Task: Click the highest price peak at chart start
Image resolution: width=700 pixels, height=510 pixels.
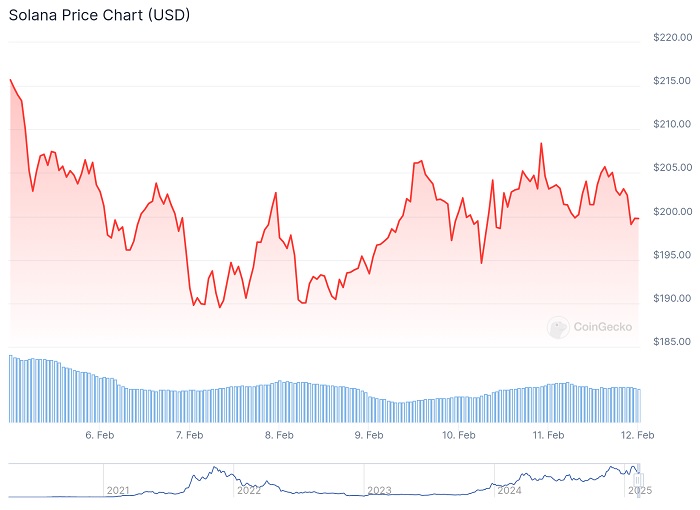Action: [x=10, y=79]
